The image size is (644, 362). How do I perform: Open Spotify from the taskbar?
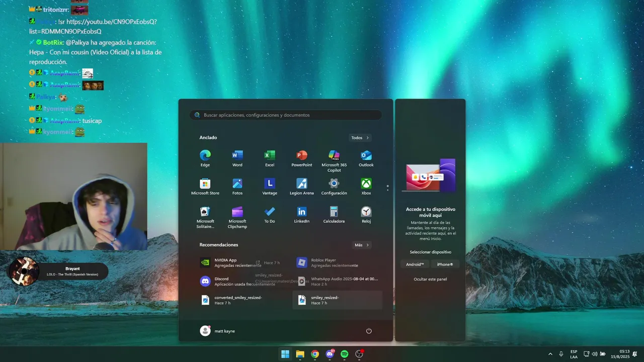coord(344,354)
